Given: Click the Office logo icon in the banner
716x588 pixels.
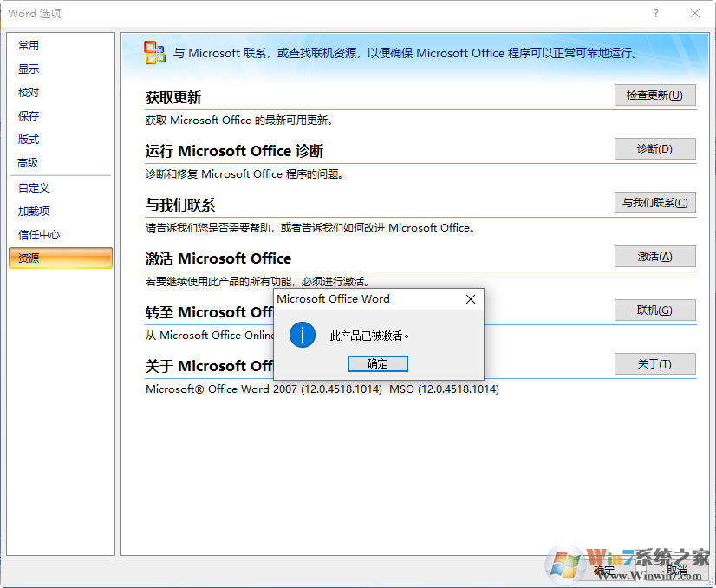Looking at the screenshot, I should (154, 53).
